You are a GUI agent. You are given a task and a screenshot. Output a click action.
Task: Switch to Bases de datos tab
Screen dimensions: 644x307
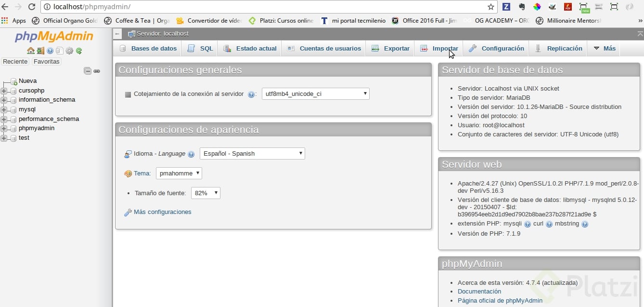148,48
